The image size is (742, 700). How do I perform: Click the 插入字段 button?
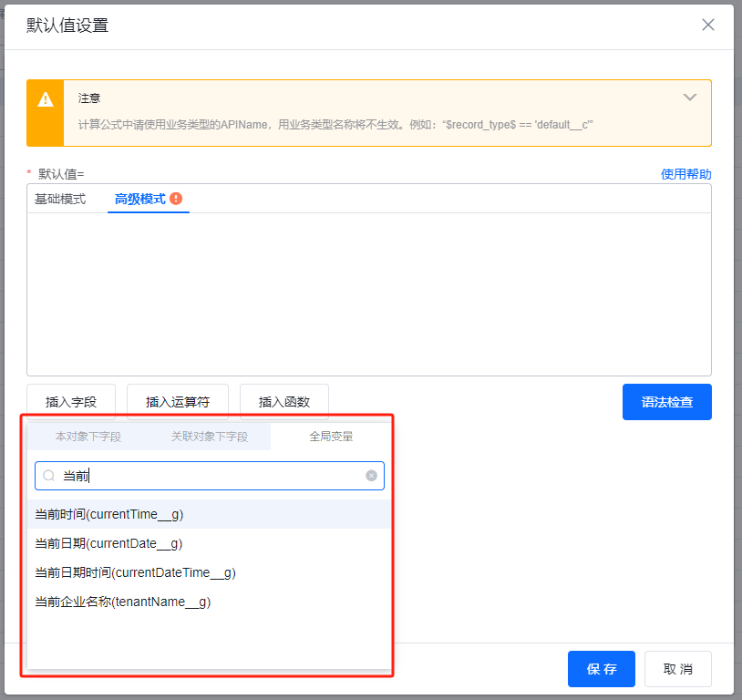point(71,402)
